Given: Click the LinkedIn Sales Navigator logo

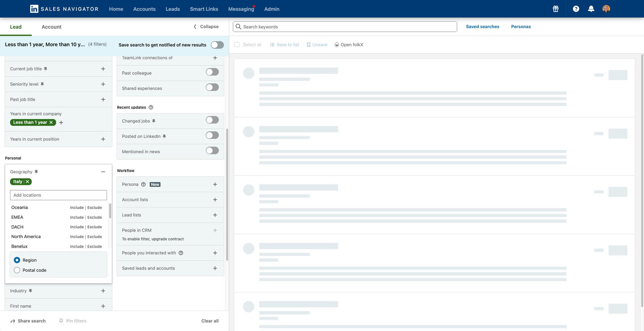Looking at the screenshot, I should pyautogui.click(x=64, y=9).
